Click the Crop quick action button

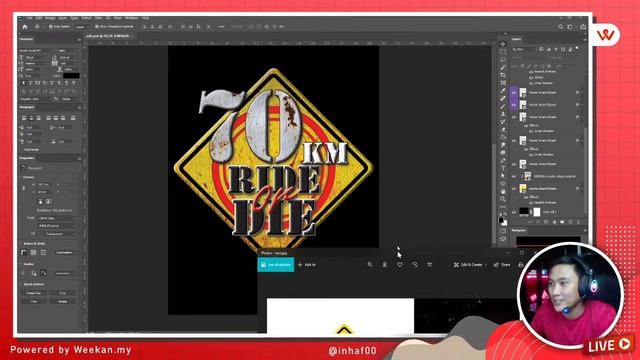coord(63,293)
